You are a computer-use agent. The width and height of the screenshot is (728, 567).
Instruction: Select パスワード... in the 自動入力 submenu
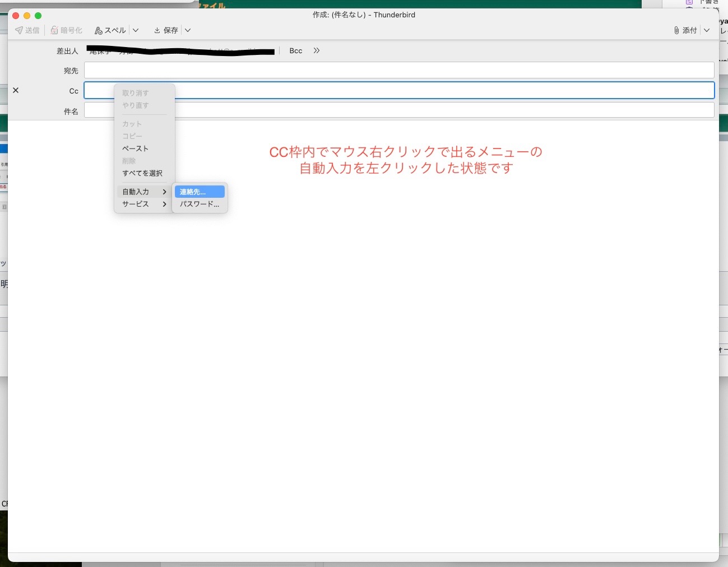[x=199, y=204]
